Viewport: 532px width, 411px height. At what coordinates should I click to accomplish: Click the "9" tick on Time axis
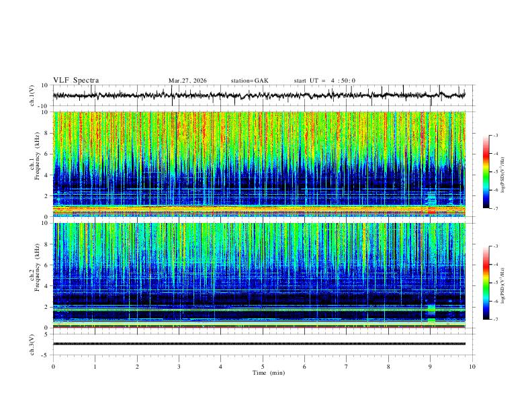[x=430, y=367]
